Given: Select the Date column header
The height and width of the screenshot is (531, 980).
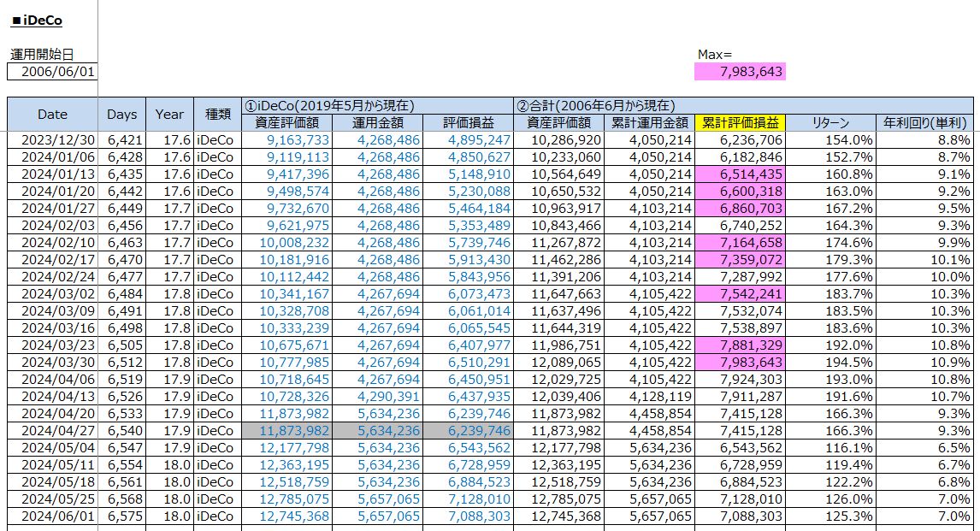Looking at the screenshot, I should [x=52, y=115].
